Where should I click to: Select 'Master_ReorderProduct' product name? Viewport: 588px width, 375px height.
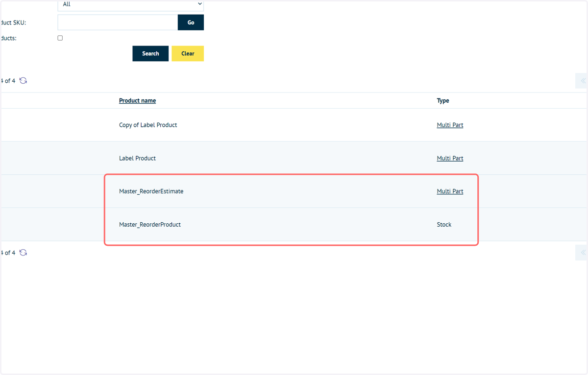[x=150, y=225]
